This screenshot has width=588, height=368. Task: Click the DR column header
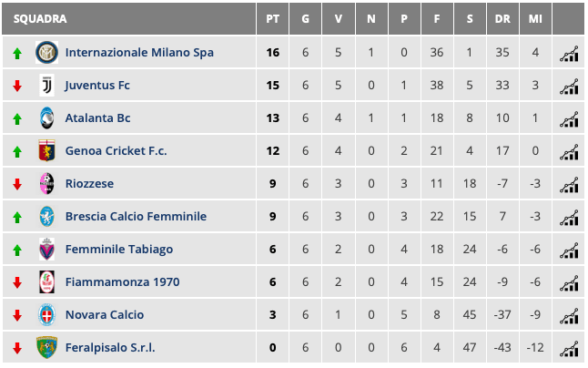pyautogui.click(x=502, y=19)
